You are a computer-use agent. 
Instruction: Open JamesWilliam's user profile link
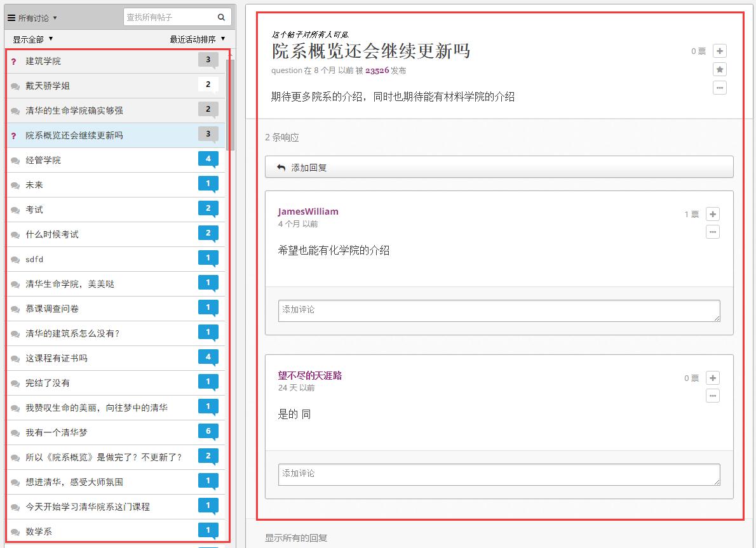(x=308, y=211)
